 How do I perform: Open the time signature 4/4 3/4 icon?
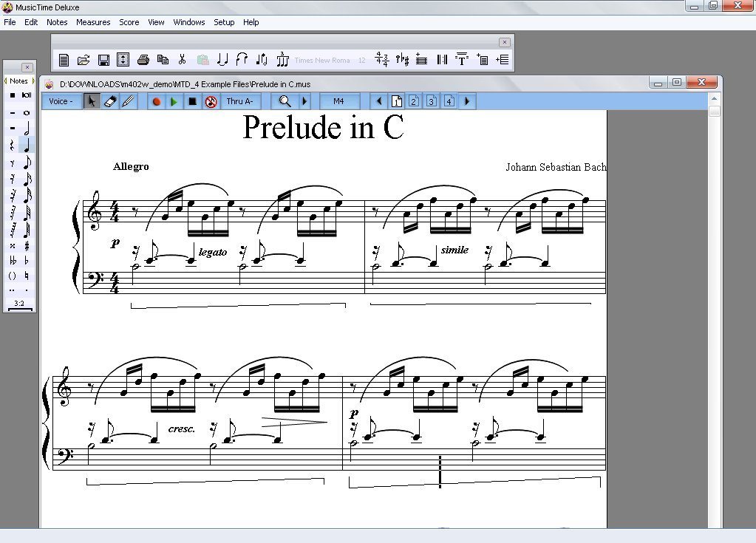[382, 59]
